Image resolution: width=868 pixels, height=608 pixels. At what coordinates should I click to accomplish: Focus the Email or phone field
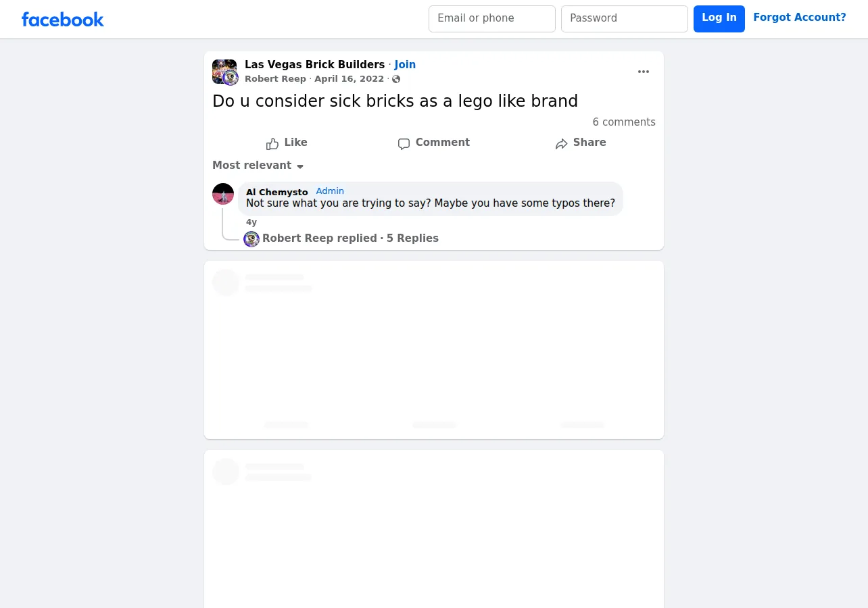coord(492,19)
